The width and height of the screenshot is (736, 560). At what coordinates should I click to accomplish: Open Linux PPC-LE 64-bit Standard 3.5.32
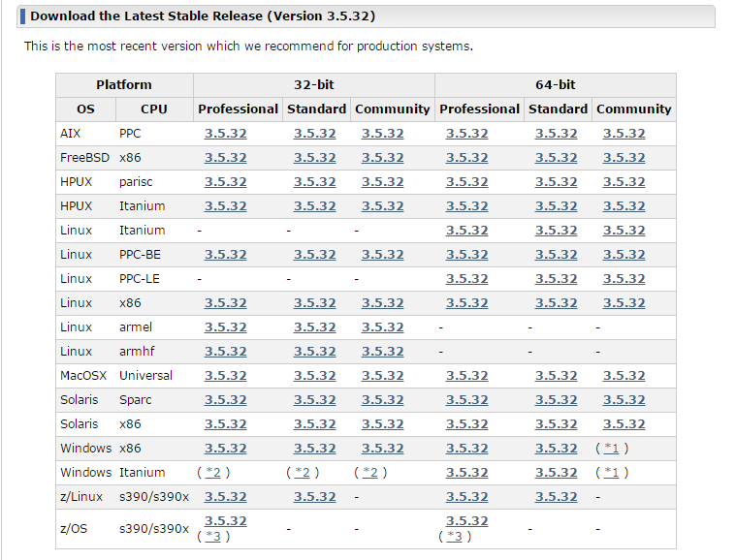click(x=556, y=279)
